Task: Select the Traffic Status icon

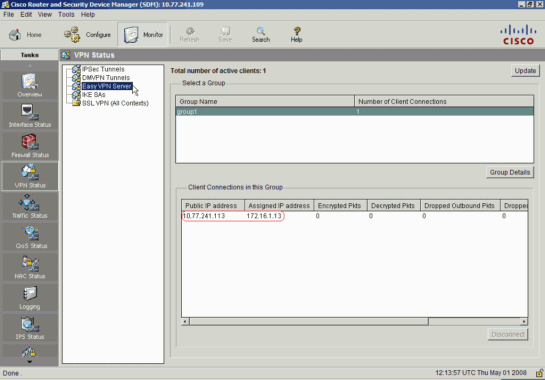Action: pyautogui.click(x=30, y=207)
